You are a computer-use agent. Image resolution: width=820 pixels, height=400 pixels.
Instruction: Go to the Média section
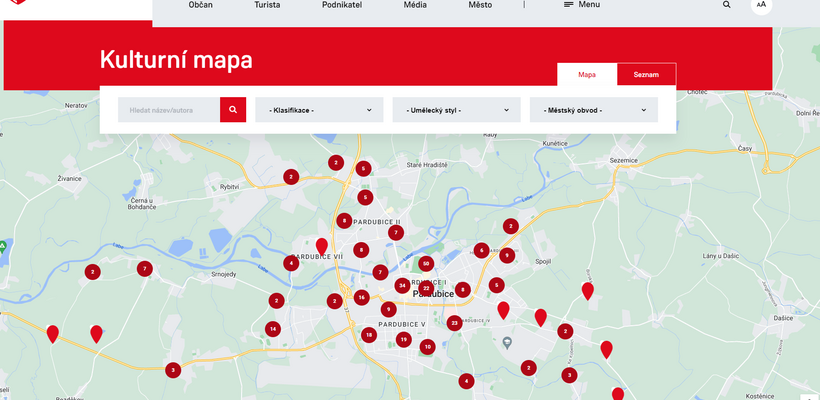pos(415,5)
